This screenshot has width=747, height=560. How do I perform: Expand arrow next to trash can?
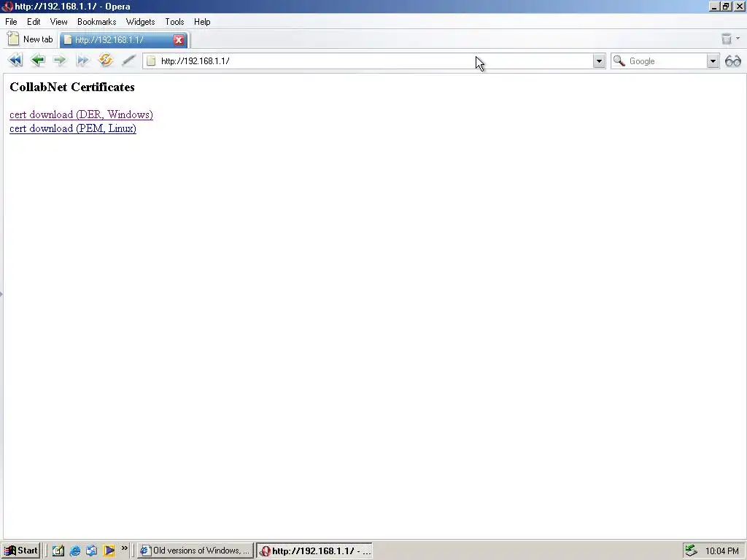[x=738, y=39]
